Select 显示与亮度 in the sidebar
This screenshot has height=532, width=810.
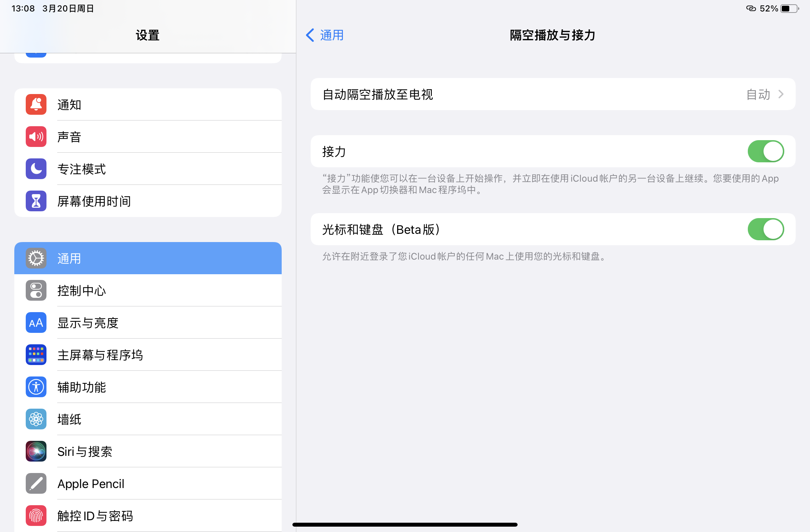(88, 323)
